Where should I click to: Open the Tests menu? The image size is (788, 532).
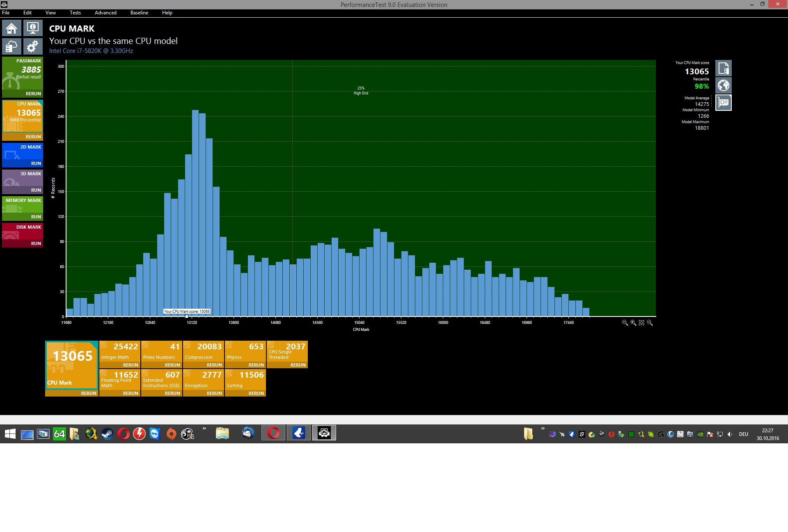75,13
